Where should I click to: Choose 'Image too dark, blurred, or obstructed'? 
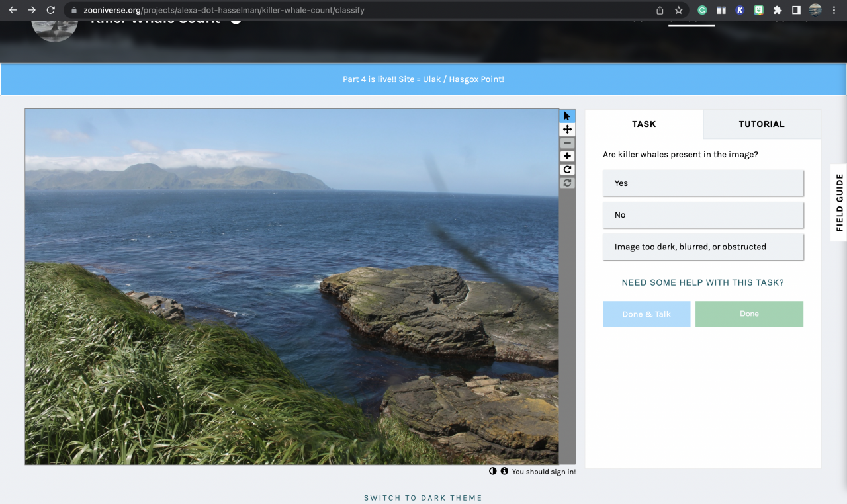click(703, 247)
